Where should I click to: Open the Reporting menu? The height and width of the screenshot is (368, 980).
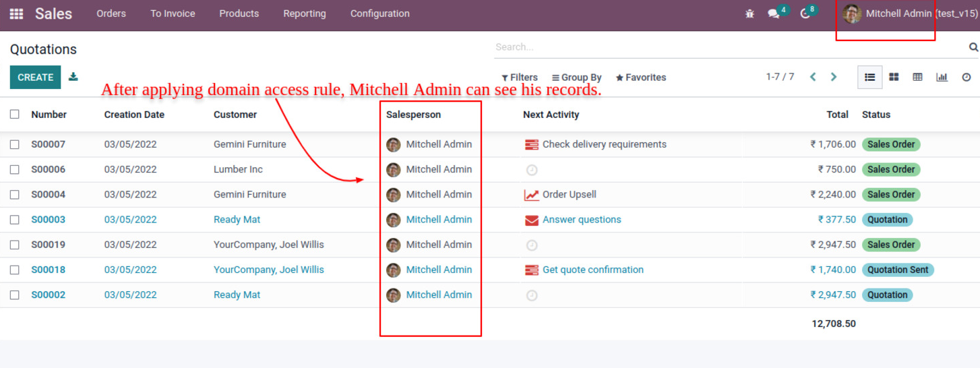pyautogui.click(x=304, y=13)
